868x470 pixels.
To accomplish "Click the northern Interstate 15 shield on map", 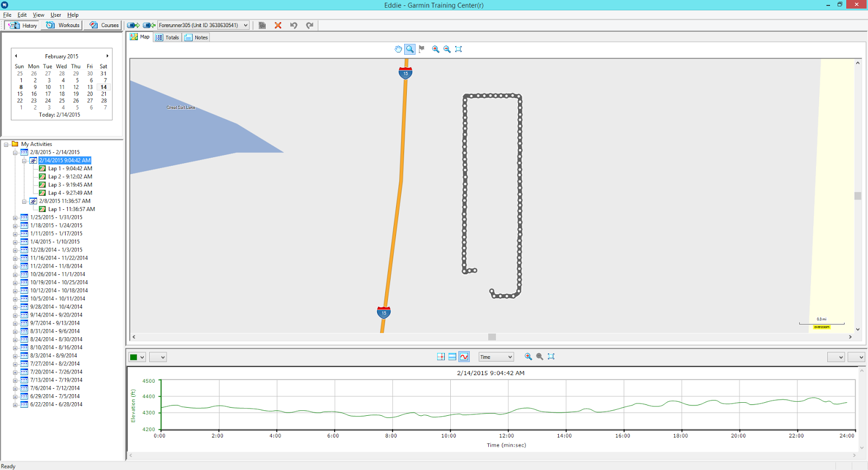I will point(405,73).
